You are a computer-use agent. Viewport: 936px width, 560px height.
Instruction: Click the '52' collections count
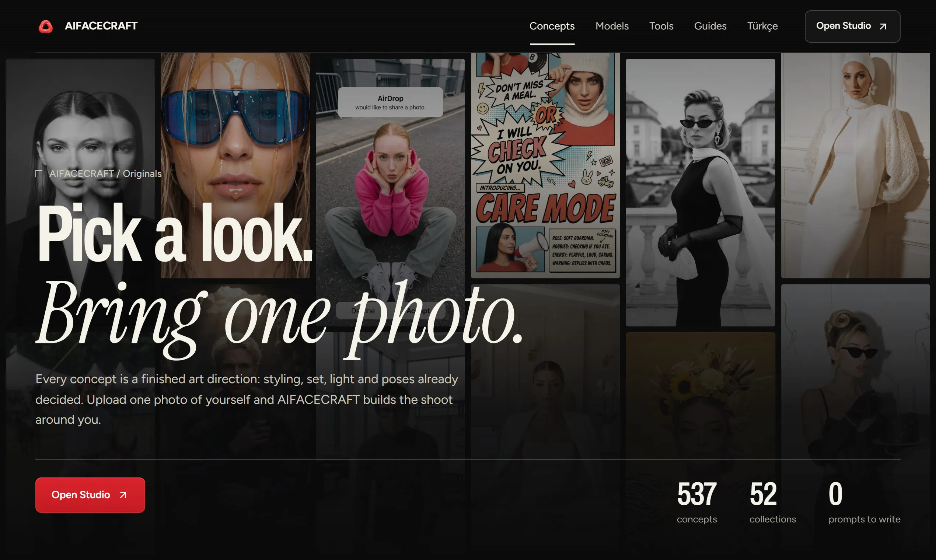pos(763,494)
